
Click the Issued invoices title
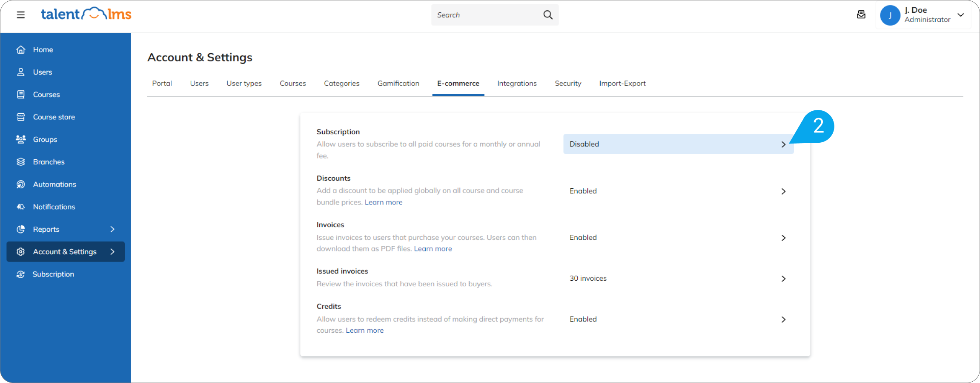click(342, 271)
